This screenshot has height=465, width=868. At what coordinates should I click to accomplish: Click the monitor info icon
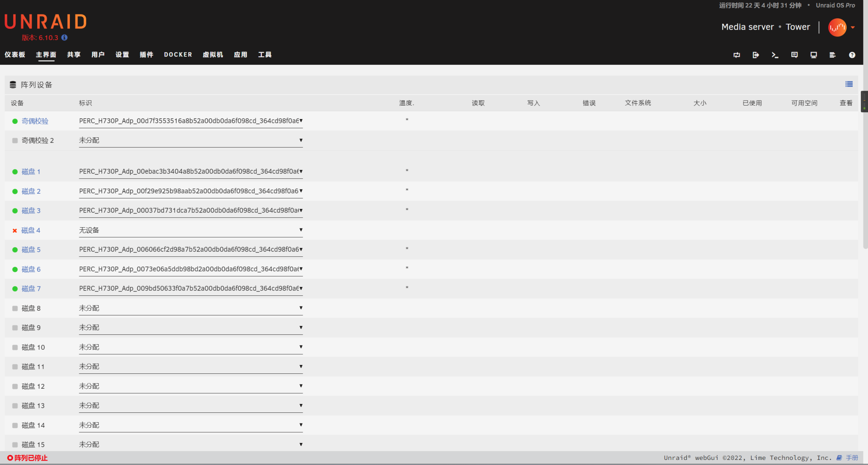coord(813,55)
